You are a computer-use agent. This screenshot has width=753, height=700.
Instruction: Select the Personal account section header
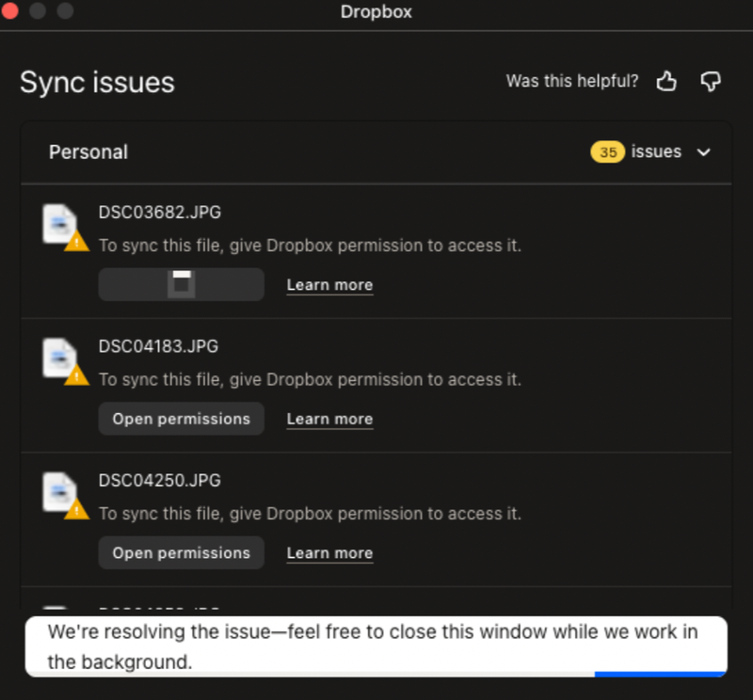coord(88,152)
